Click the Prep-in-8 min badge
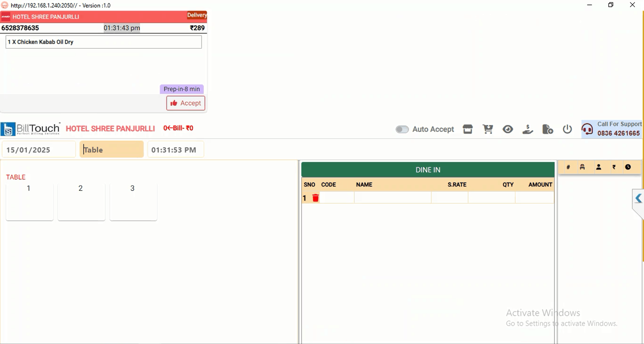644x344 pixels. click(182, 89)
